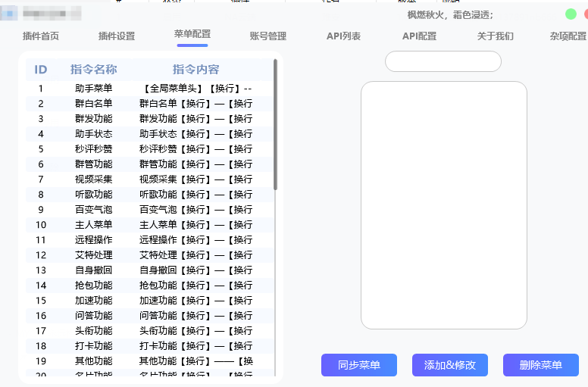Click the ID column header

tap(40, 70)
